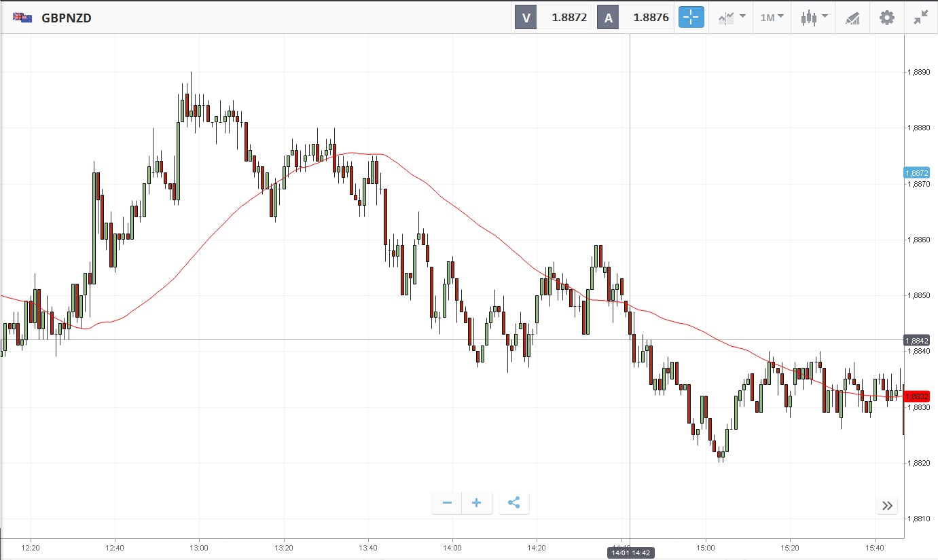Toggle the crosshair cursor button
Image resolution: width=938 pixels, height=560 pixels.
coord(691,18)
